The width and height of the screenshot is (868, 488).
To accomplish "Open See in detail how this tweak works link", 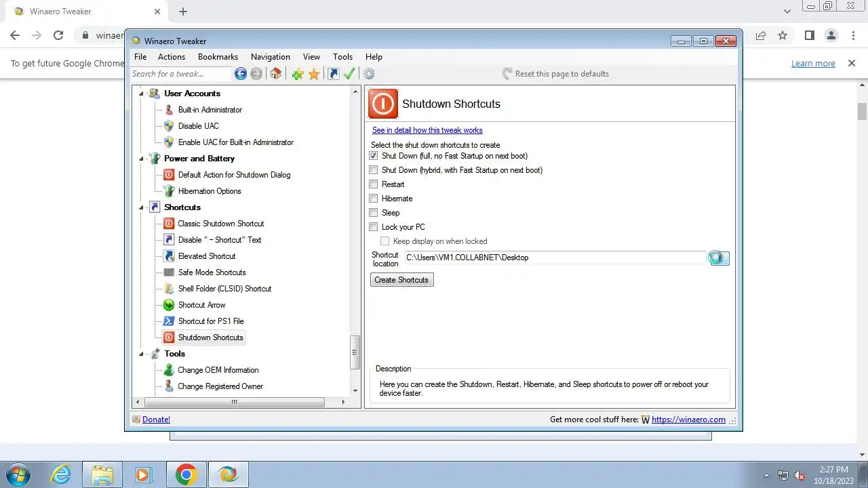I will (x=427, y=130).
